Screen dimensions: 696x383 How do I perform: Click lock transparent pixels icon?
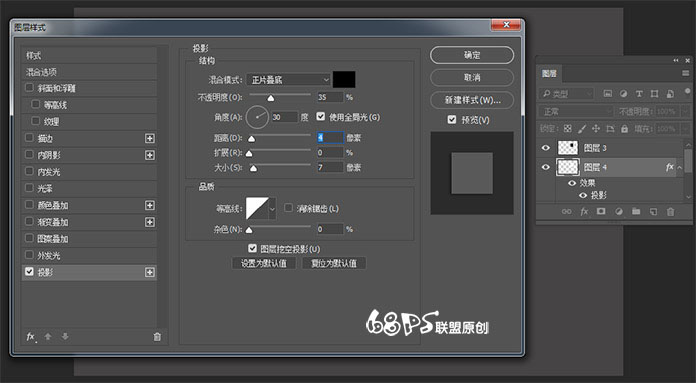point(568,129)
